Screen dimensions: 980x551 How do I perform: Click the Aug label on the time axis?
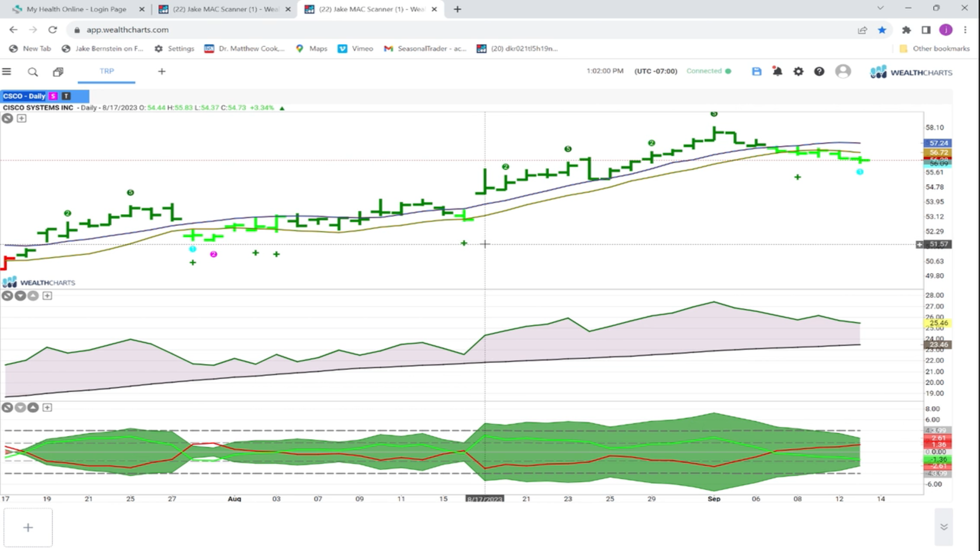tap(234, 499)
